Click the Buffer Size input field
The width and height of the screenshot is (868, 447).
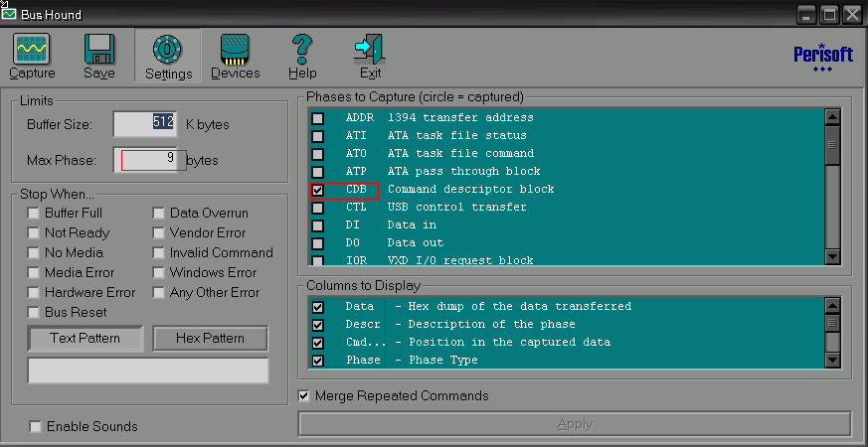click(145, 124)
